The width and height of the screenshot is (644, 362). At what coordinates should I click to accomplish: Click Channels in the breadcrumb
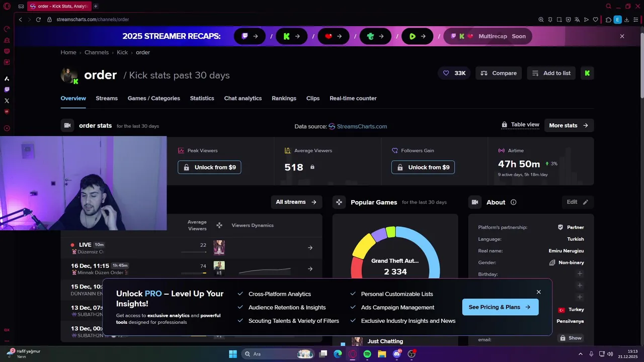pyautogui.click(x=97, y=52)
